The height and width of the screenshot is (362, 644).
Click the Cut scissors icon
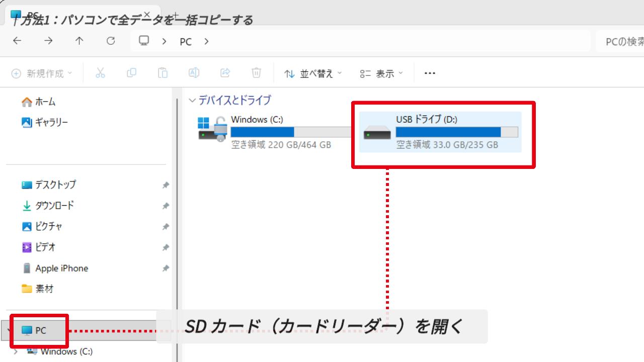[x=100, y=73]
